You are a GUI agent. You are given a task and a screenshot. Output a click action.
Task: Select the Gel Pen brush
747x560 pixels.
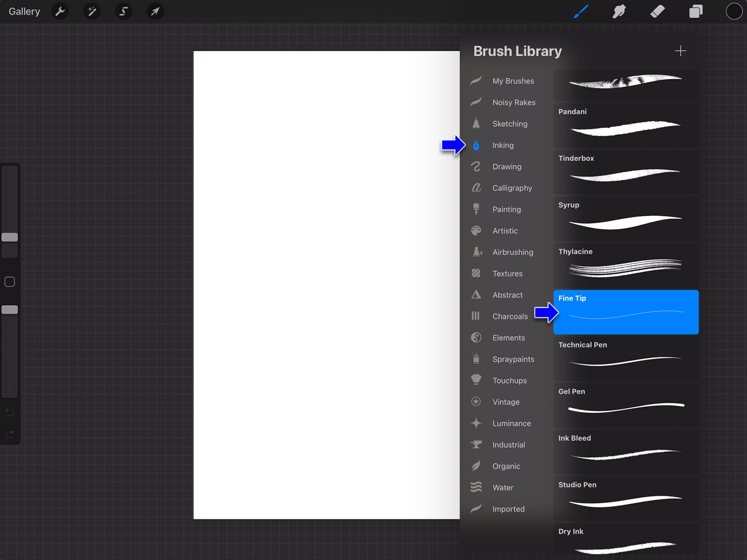click(626, 405)
